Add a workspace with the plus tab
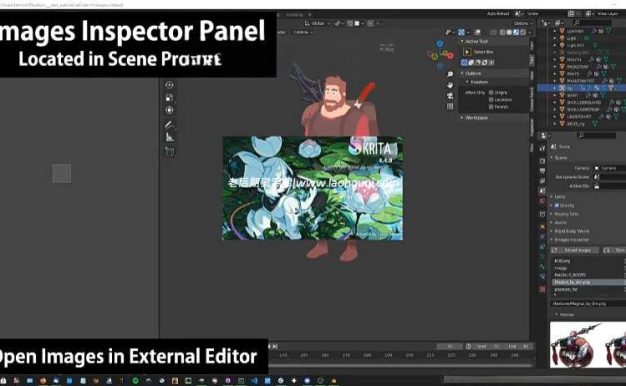Viewport: 626px width, 386px height. point(310,15)
